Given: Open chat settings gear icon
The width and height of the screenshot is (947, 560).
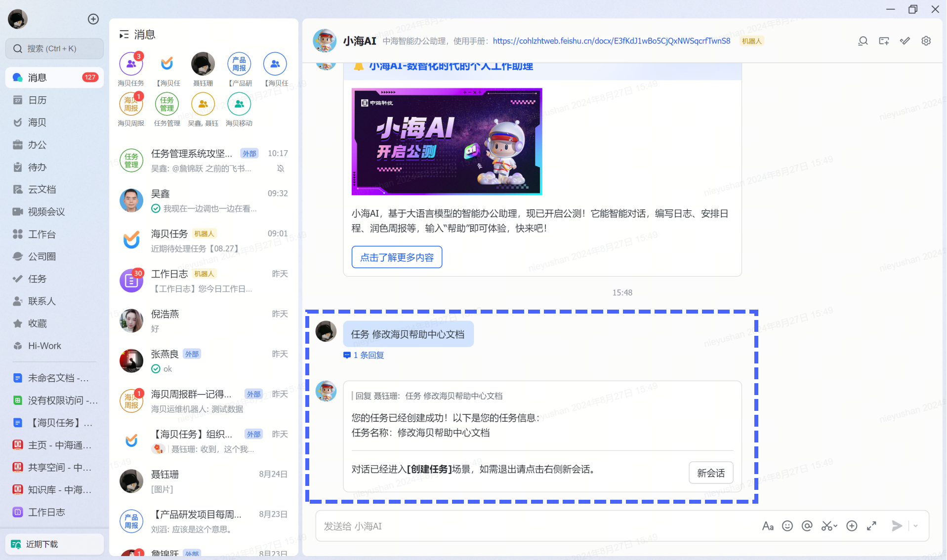Looking at the screenshot, I should 926,41.
